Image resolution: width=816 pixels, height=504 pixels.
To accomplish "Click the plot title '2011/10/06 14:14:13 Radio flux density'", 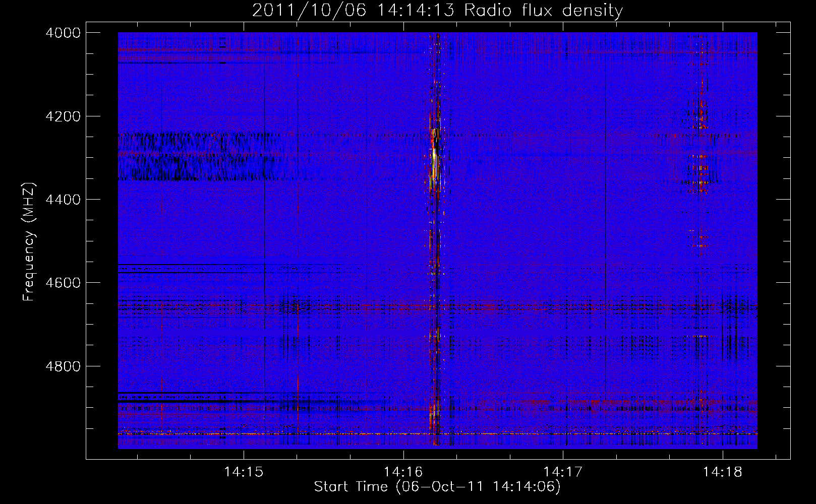I will 437,10.
